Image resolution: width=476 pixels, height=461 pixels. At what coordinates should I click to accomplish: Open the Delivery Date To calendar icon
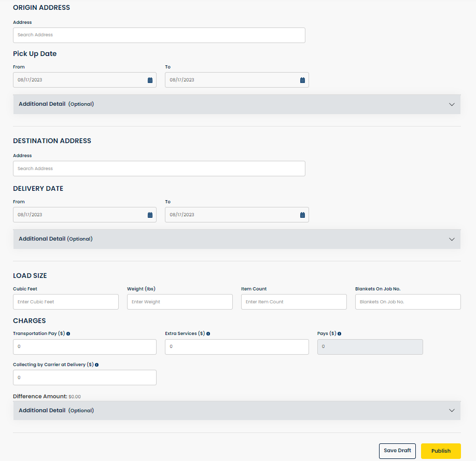(x=303, y=214)
